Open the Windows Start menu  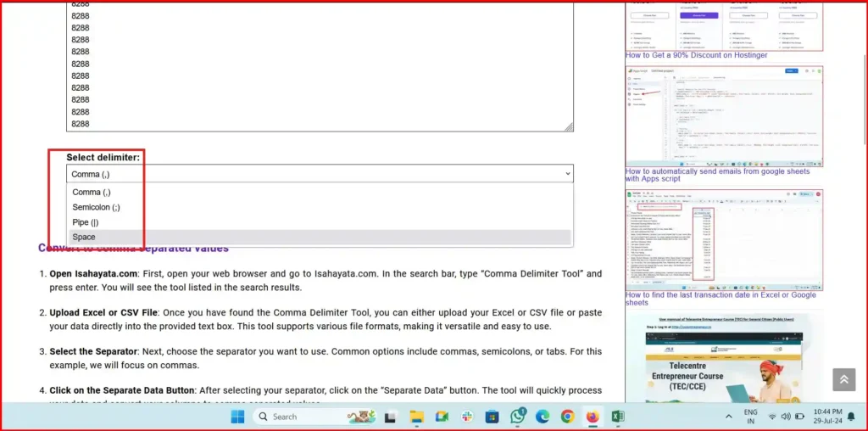tap(237, 417)
